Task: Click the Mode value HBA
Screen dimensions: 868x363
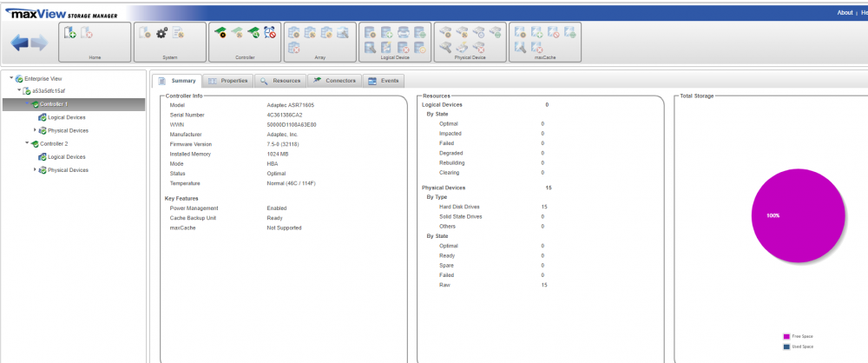Action: tap(273, 164)
